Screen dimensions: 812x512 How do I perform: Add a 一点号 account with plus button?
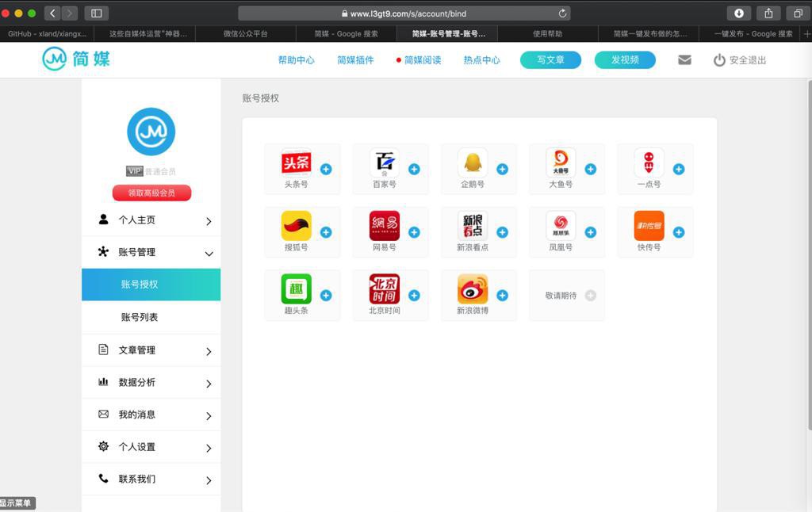tap(679, 170)
